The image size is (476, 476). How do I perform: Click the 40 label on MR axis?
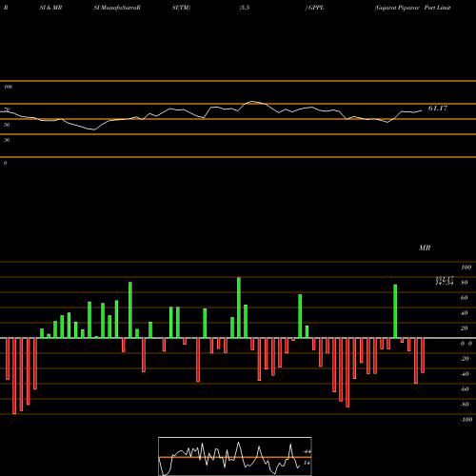pyautogui.click(x=465, y=313)
